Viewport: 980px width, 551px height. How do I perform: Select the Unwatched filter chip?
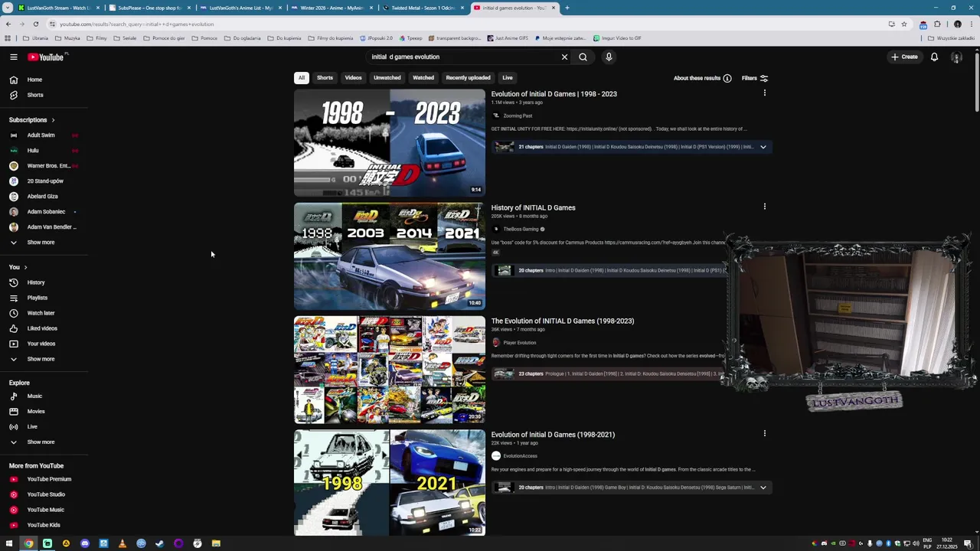[x=387, y=77]
